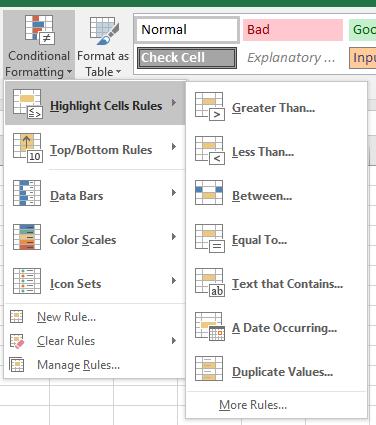The height and width of the screenshot is (425, 376).
Task: Open the Format as Table dropdown
Action: point(103,45)
